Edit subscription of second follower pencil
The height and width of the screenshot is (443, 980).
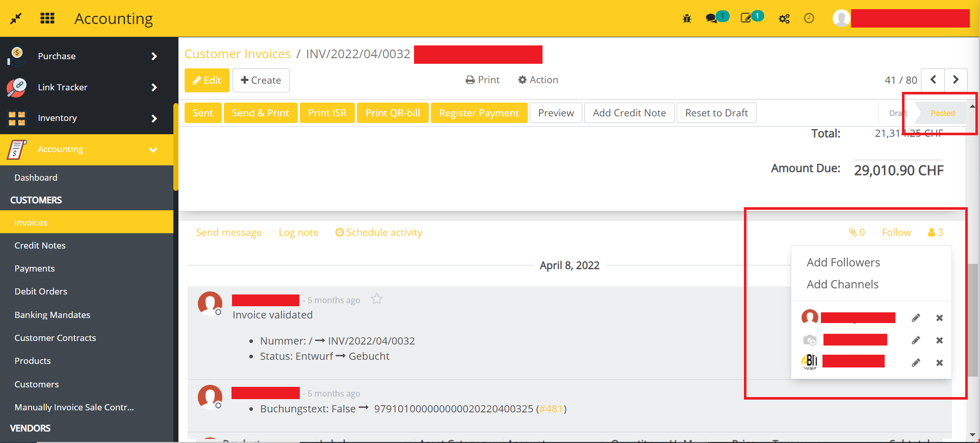[x=916, y=340]
